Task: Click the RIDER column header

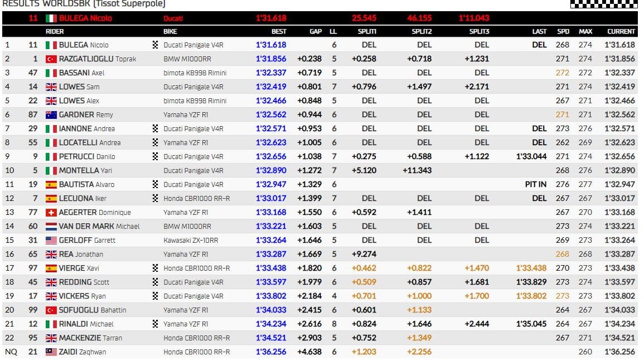Action: point(55,31)
